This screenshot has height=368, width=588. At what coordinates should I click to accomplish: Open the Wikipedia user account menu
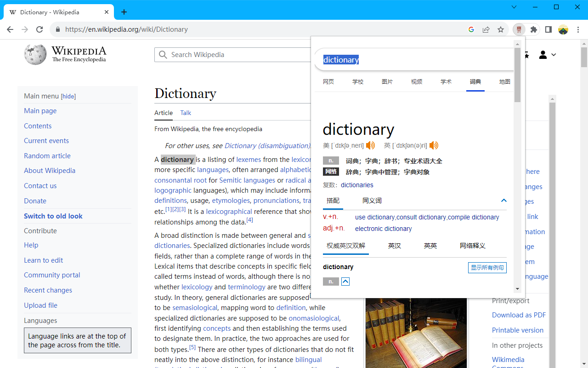[547, 55]
